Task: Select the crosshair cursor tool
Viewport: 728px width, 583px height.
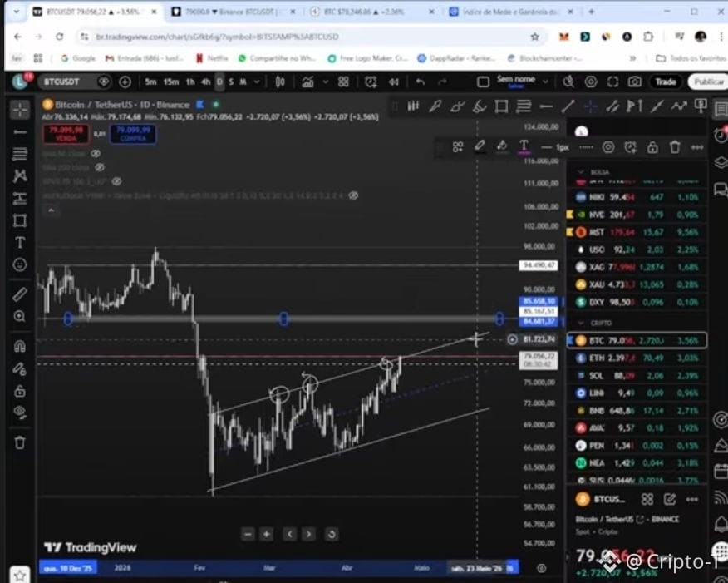Action: point(19,110)
